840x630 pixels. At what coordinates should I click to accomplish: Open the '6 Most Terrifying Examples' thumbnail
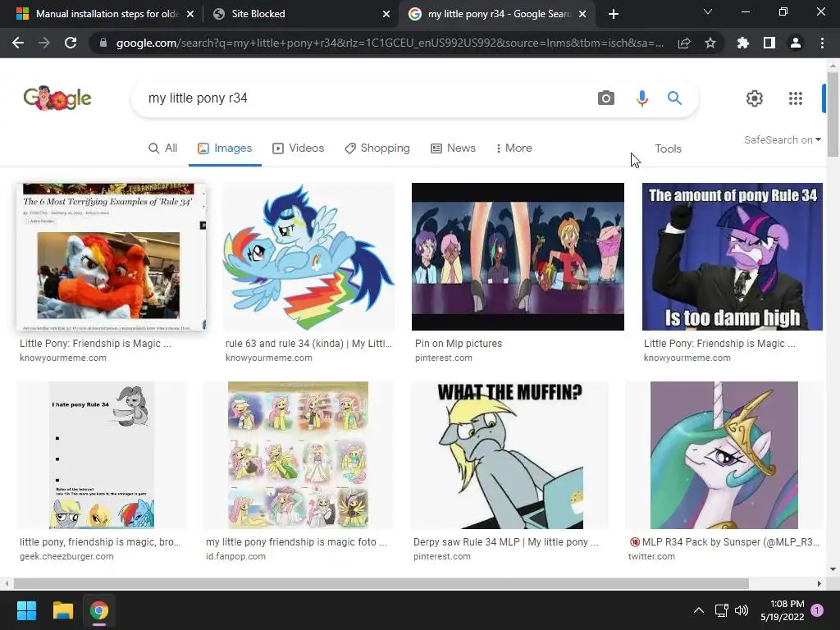[111, 257]
